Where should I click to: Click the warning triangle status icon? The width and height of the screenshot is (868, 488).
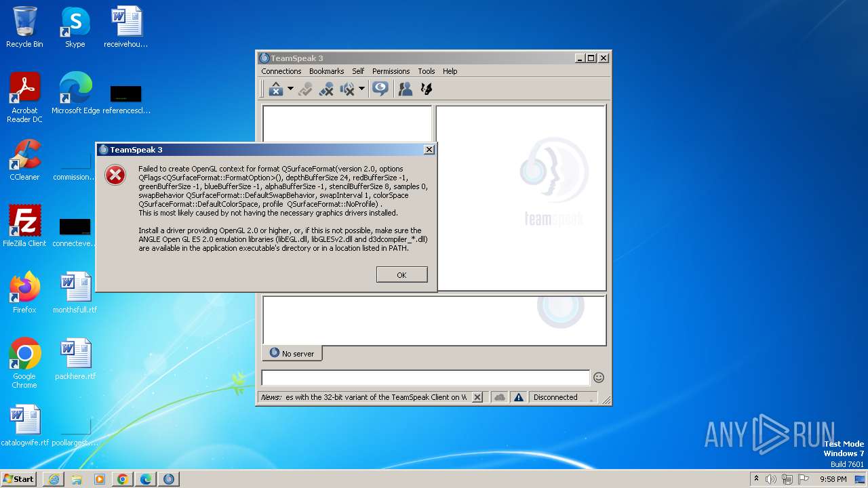519,397
